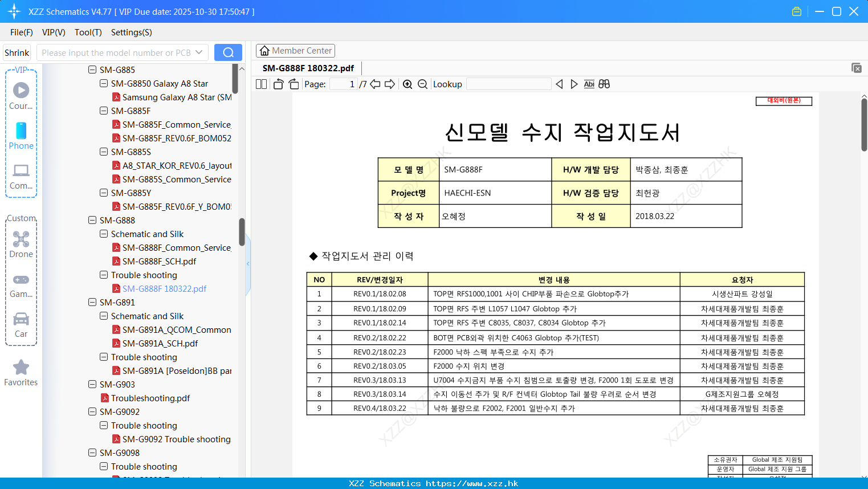Screen dimensions: 868x489
Task: Open Troubleshooting.pdf under SM-G903
Action: coord(150,398)
